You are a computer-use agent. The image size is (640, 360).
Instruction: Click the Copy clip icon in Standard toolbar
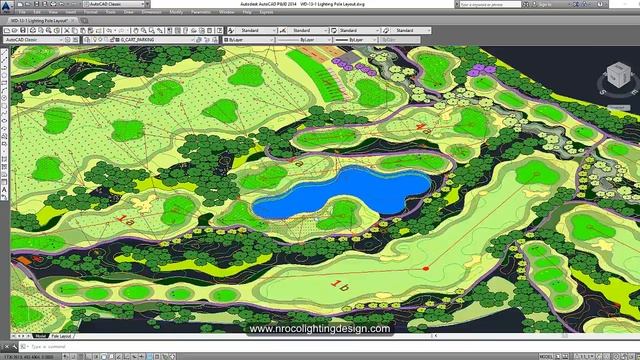coord(74,31)
